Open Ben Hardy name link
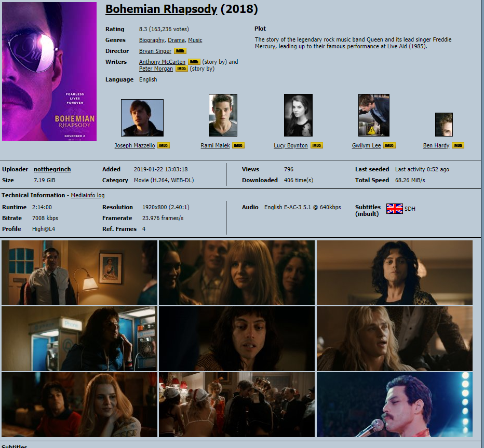Image resolution: width=484 pixels, height=448 pixels. tap(436, 145)
